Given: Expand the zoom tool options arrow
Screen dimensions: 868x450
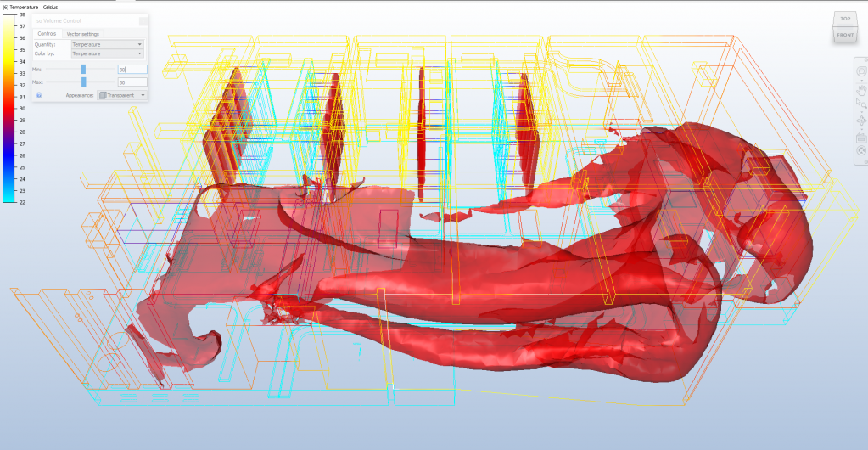Looking at the screenshot, I should coord(862,111).
